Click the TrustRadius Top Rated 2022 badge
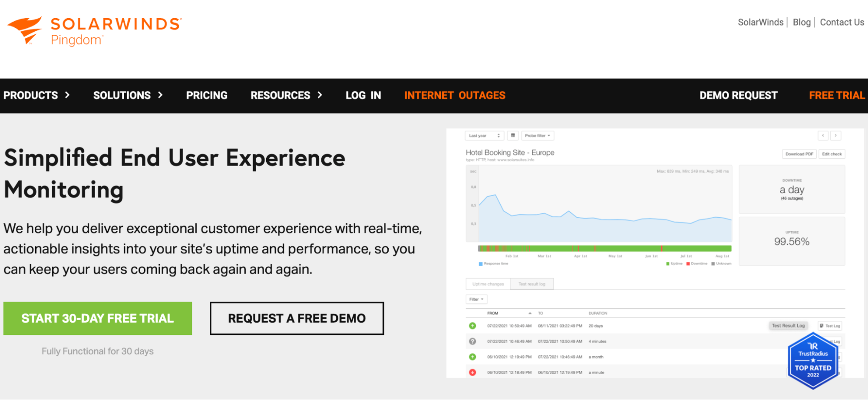The height and width of the screenshot is (400, 868). point(813,361)
